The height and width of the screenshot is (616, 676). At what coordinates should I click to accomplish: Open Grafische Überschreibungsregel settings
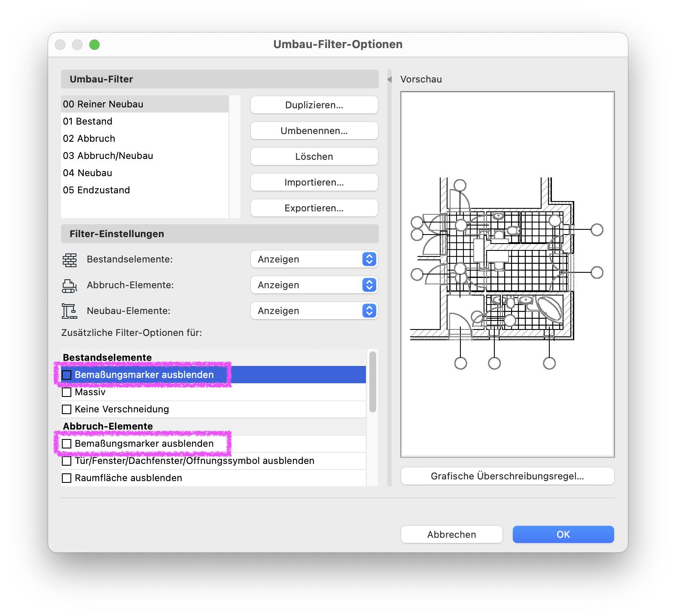(507, 476)
